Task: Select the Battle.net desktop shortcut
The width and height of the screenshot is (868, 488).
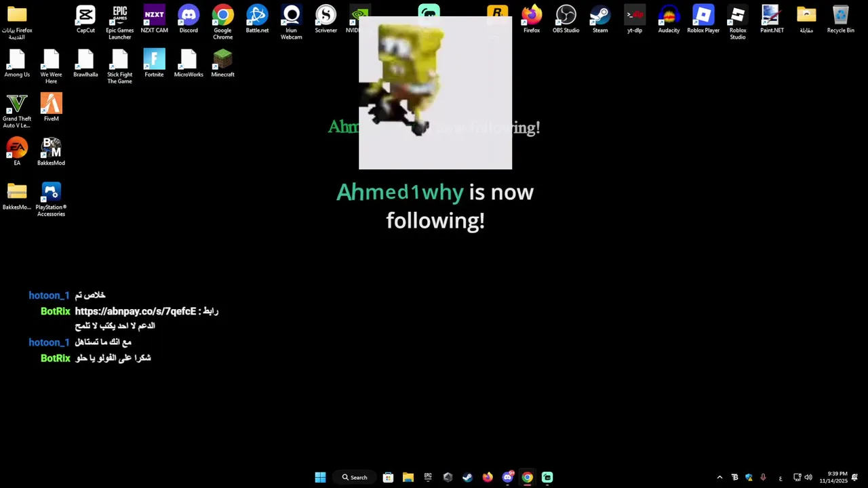Action: [x=257, y=20]
